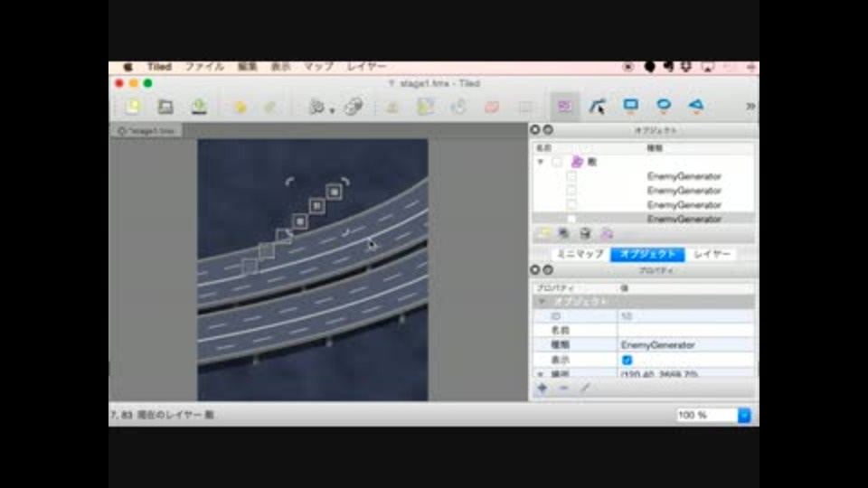Select the Eraser tool
868x488 pixels.
tap(492, 107)
